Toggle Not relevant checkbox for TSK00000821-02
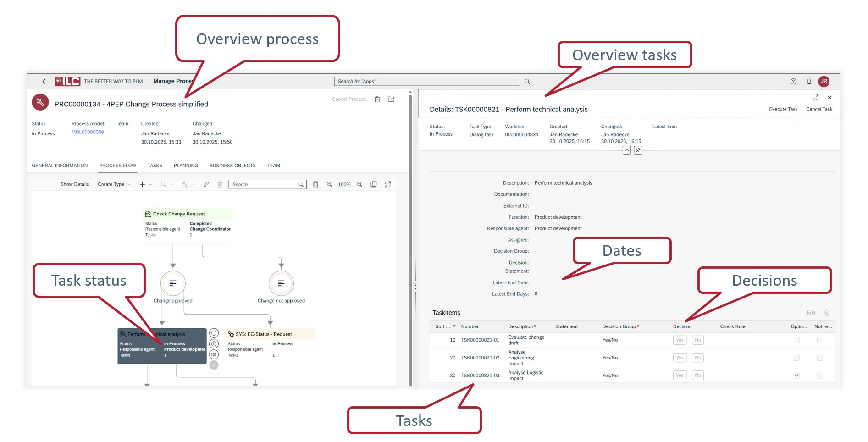Image resolution: width=868 pixels, height=442 pixels. pos(820,358)
